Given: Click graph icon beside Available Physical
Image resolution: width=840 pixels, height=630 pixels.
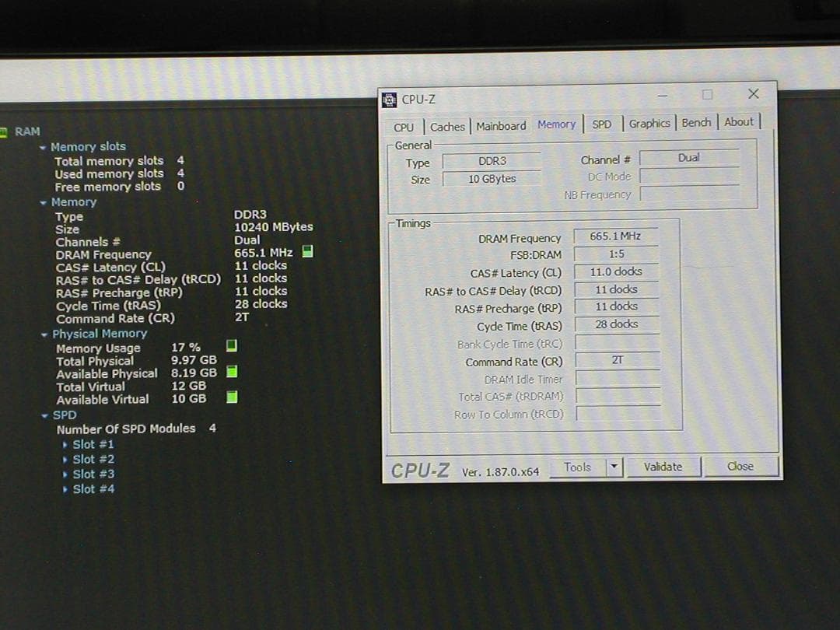Looking at the screenshot, I should point(232,372).
